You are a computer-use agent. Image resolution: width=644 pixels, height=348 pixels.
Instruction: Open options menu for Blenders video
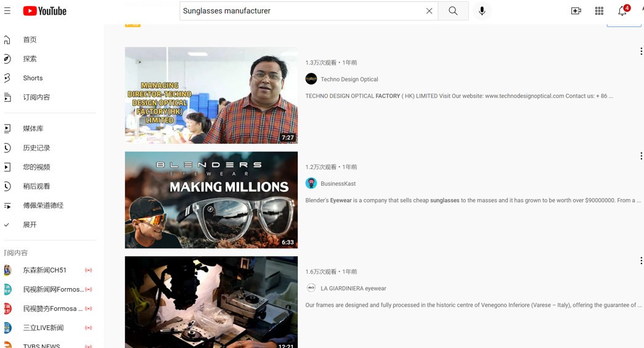click(x=640, y=156)
